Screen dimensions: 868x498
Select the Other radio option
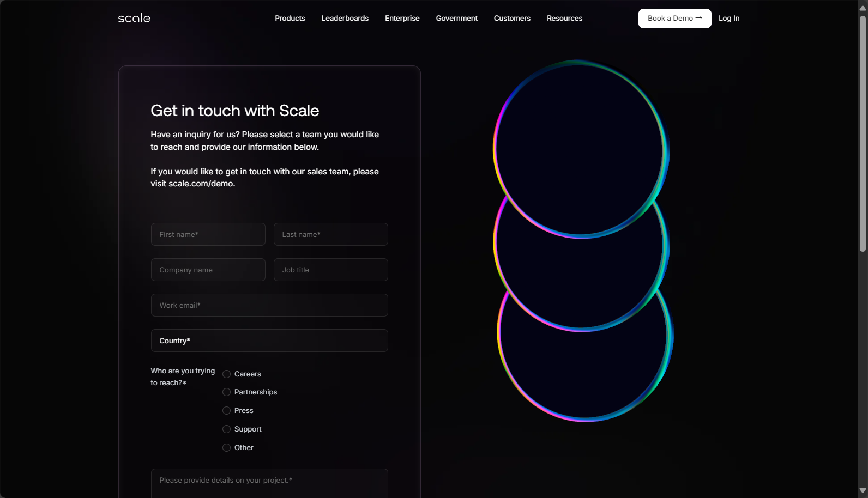click(227, 448)
